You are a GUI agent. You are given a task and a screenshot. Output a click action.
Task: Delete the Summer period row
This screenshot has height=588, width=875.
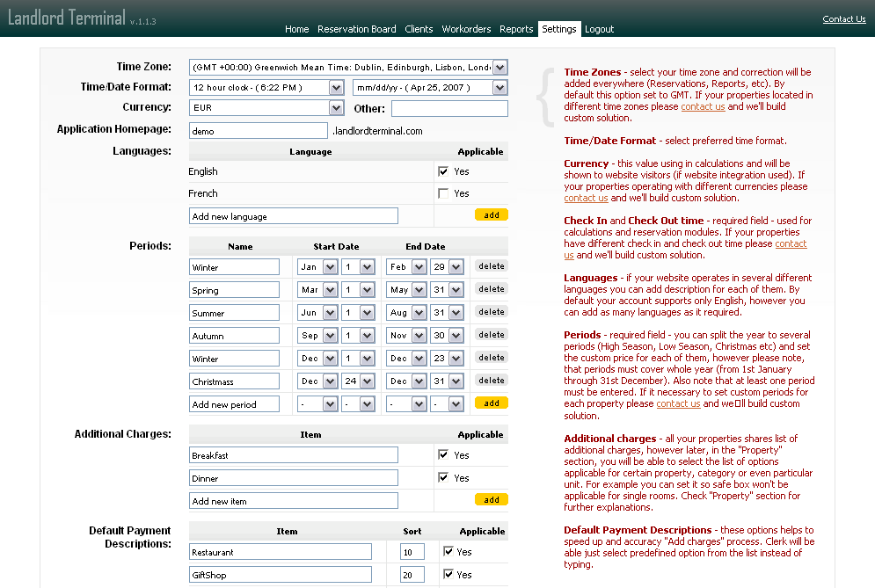[x=491, y=312]
